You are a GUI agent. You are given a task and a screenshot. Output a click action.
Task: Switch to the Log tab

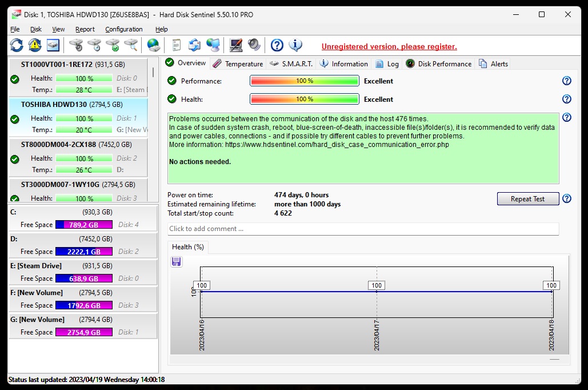(x=387, y=64)
